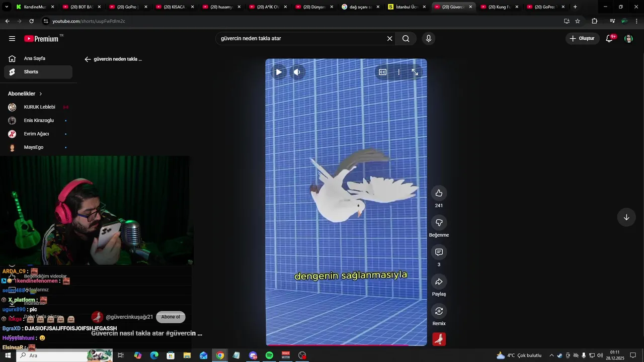Viewport: 644px width, 362px height.
Task: Open the account avatar menu
Action: point(628,39)
